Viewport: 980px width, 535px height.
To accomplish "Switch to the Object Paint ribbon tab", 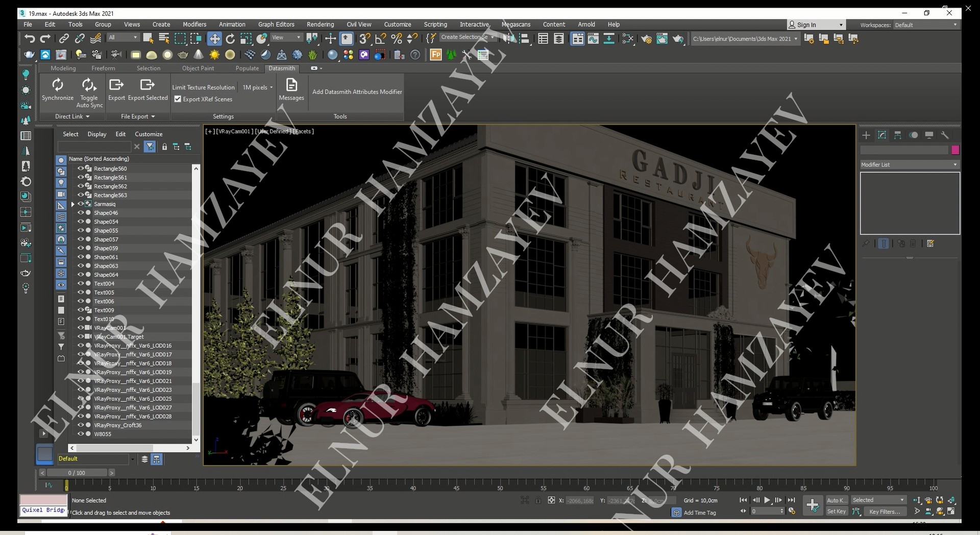I will tap(198, 68).
